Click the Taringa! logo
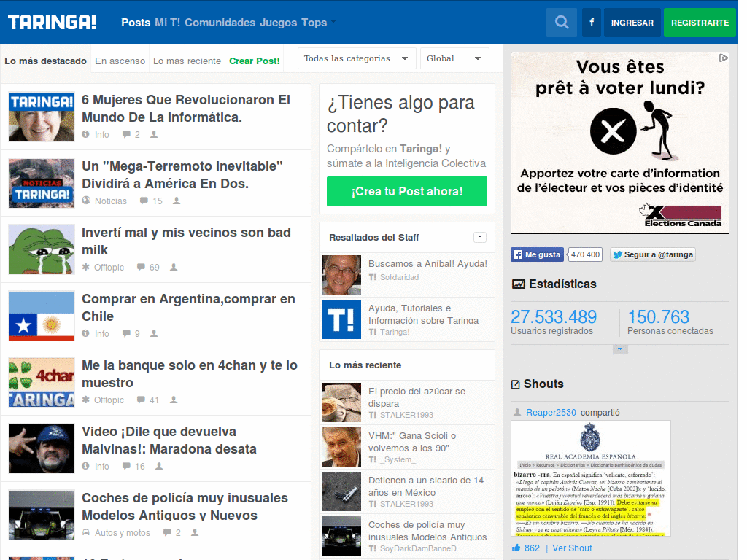Image resolution: width=747 pixels, height=560 pixels. [x=52, y=23]
